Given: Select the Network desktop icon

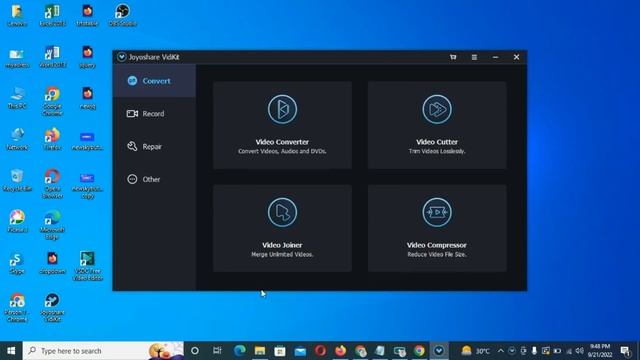Looking at the screenshot, I should tap(17, 139).
